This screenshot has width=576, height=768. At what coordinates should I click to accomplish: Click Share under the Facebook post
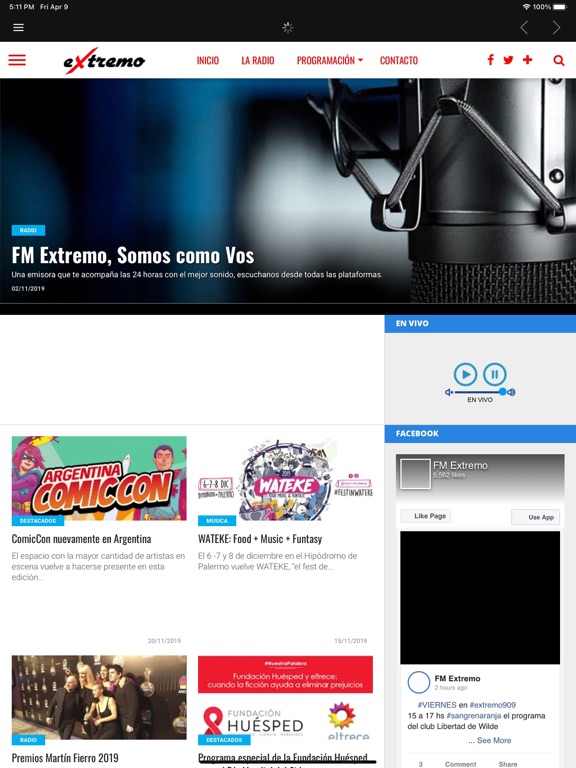point(508,764)
